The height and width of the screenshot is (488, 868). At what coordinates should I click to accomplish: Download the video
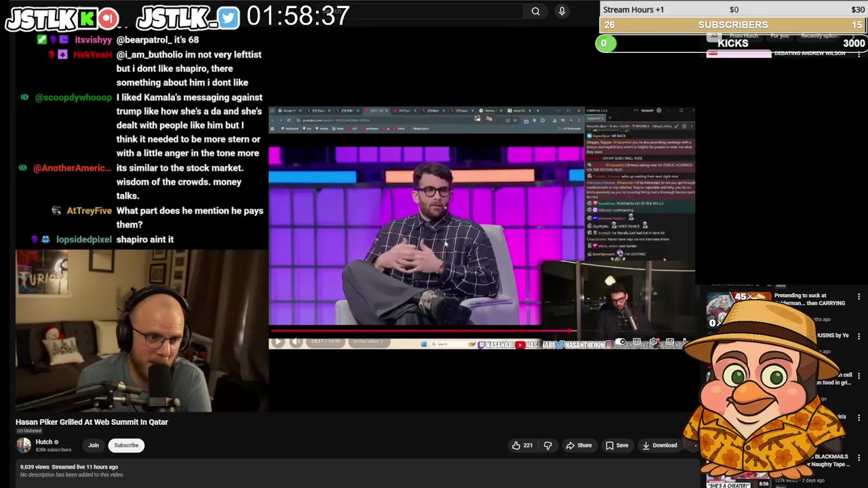pos(659,445)
